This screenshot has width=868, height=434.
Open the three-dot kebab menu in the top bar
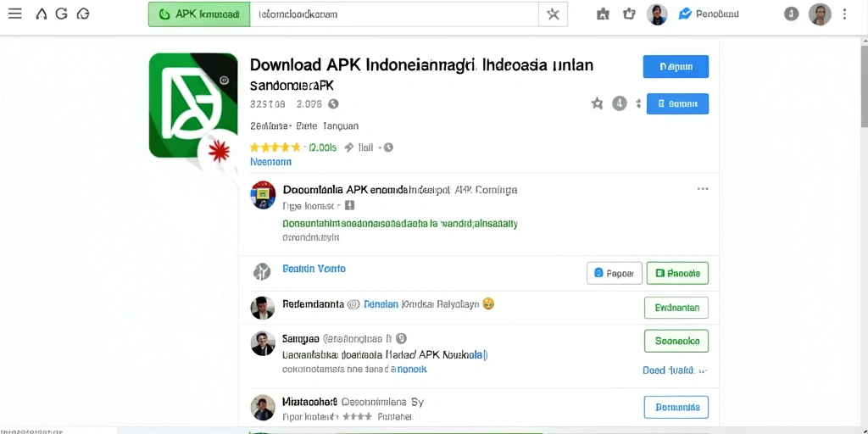click(x=845, y=14)
